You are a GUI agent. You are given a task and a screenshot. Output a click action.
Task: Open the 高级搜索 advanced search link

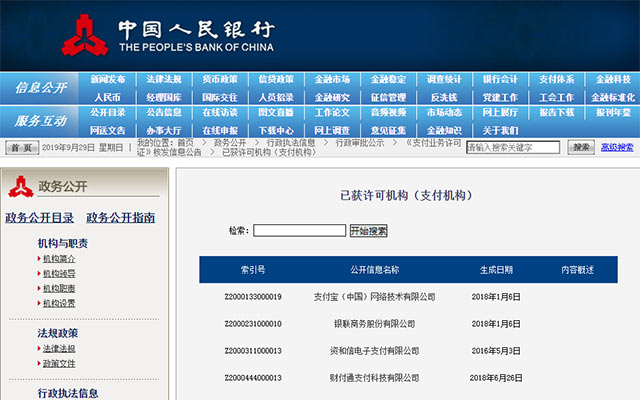[x=616, y=147]
